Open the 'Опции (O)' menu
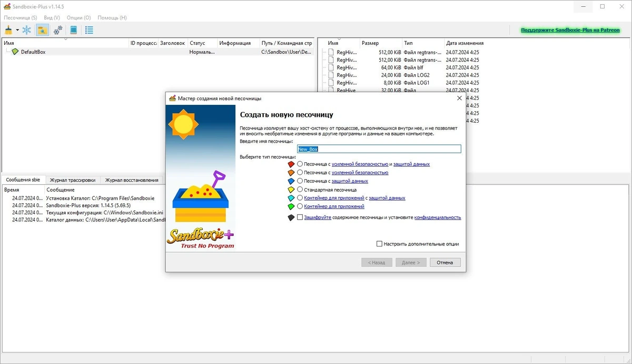 78,17
